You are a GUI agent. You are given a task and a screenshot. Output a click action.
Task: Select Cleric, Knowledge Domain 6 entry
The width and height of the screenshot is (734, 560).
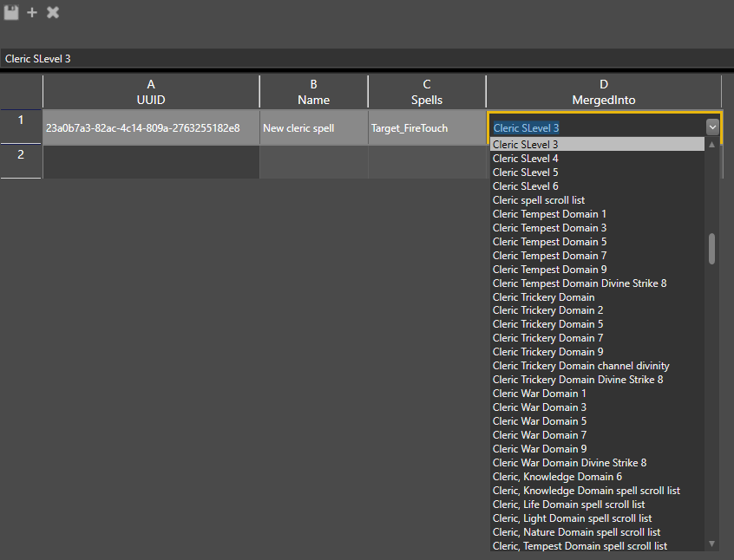click(557, 477)
